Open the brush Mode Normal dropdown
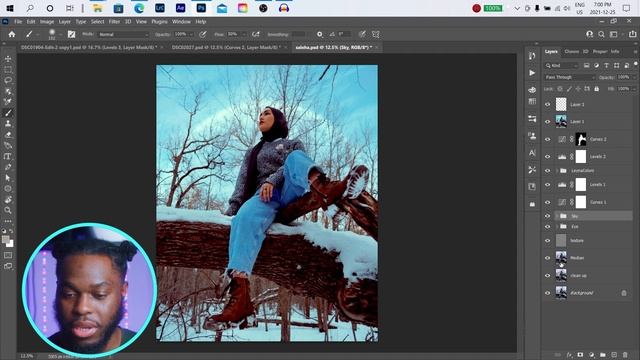The height and width of the screenshot is (360, 640). 124,34
